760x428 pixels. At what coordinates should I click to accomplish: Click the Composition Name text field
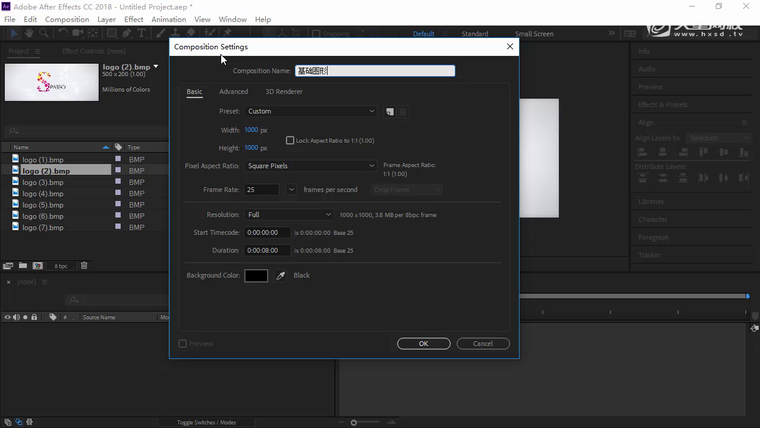[x=375, y=71]
